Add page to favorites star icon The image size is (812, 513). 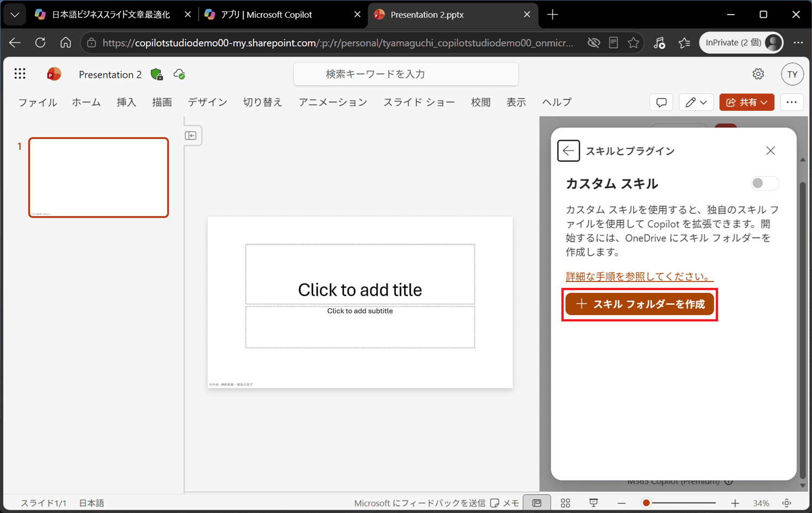[633, 43]
